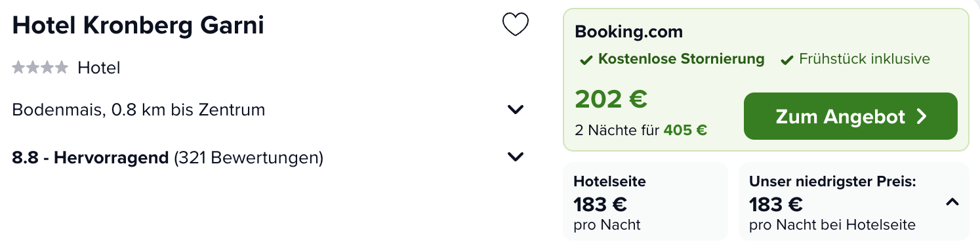Click the Bodenmais distance to Zentrum text
This screenshot has height=248, width=980.
139,110
